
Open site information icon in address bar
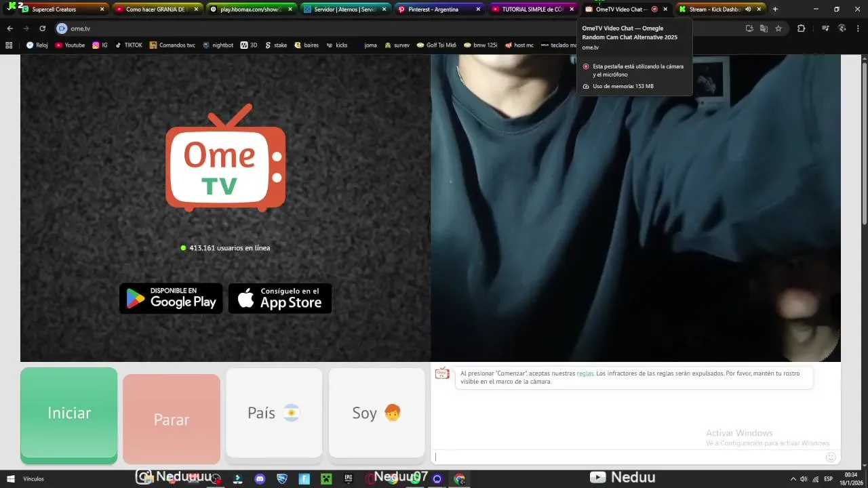point(62,28)
